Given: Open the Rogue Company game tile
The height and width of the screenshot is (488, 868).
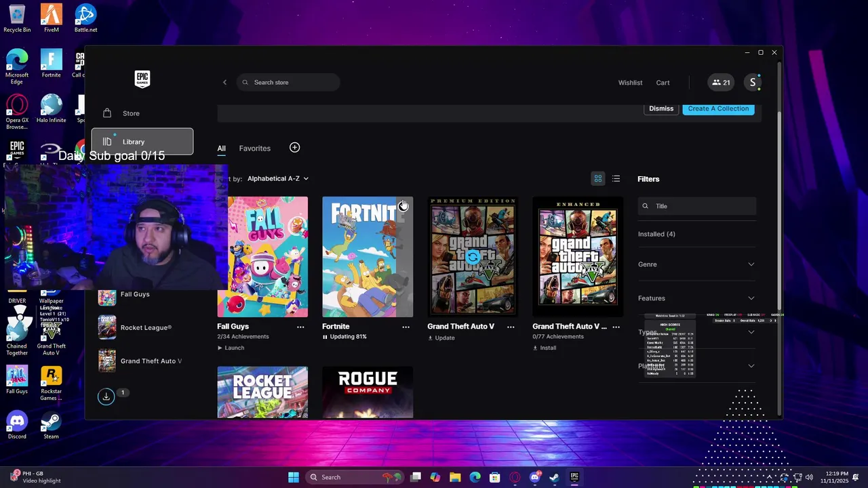Looking at the screenshot, I should [x=368, y=392].
